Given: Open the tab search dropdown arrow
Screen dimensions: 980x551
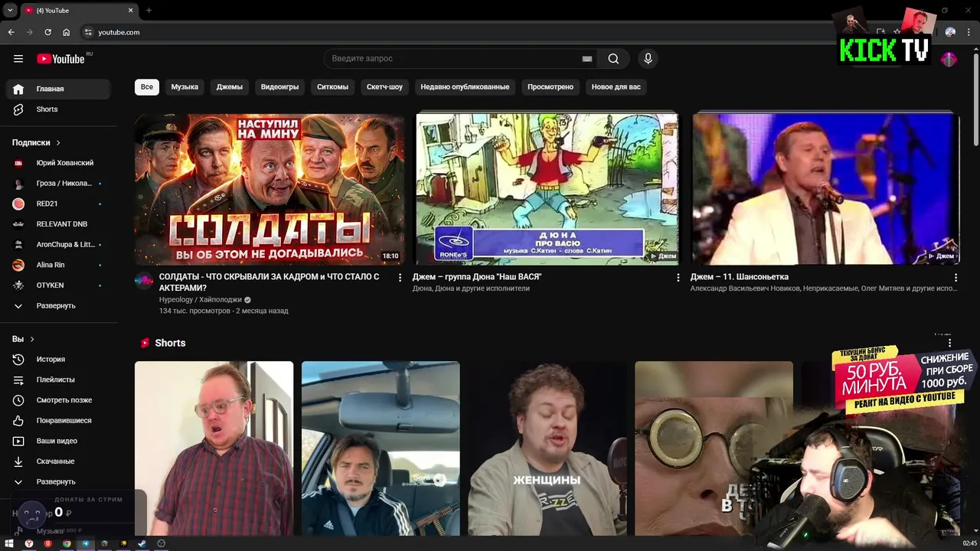Looking at the screenshot, I should (x=9, y=10).
